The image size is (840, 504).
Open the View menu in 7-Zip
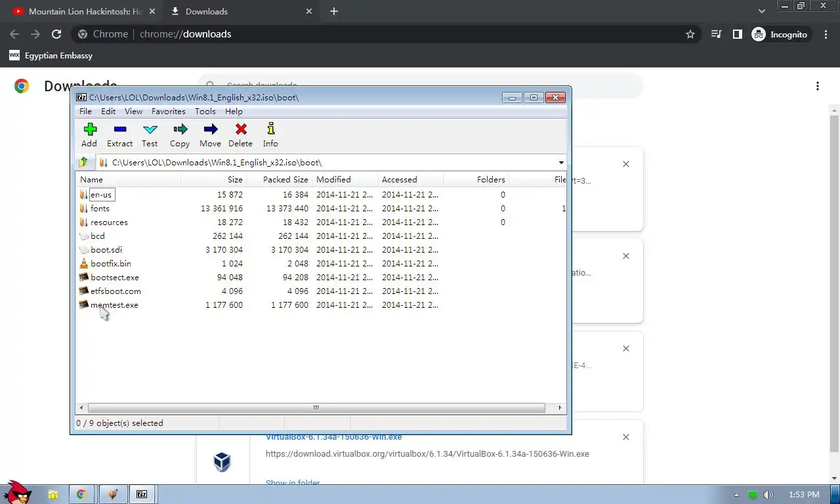133,112
